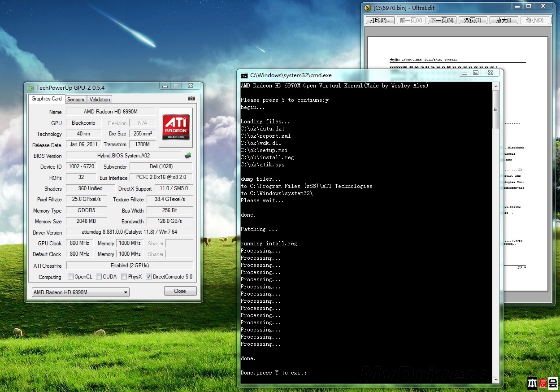Switch to two-page view with 双页(T)
The image size is (560, 392).
pos(473,20)
